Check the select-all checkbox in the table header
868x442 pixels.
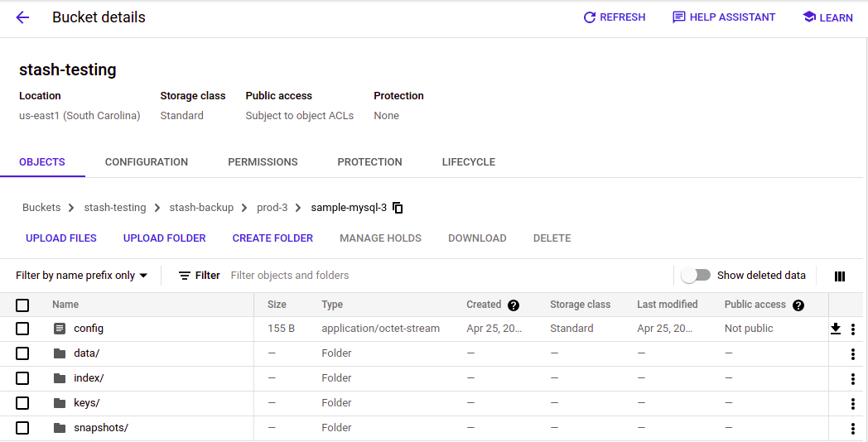(22, 305)
